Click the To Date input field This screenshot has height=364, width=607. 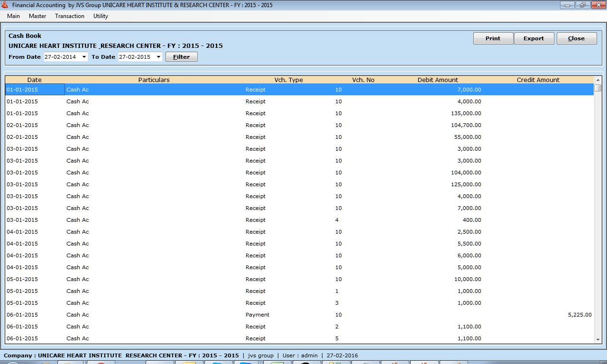tap(136, 57)
